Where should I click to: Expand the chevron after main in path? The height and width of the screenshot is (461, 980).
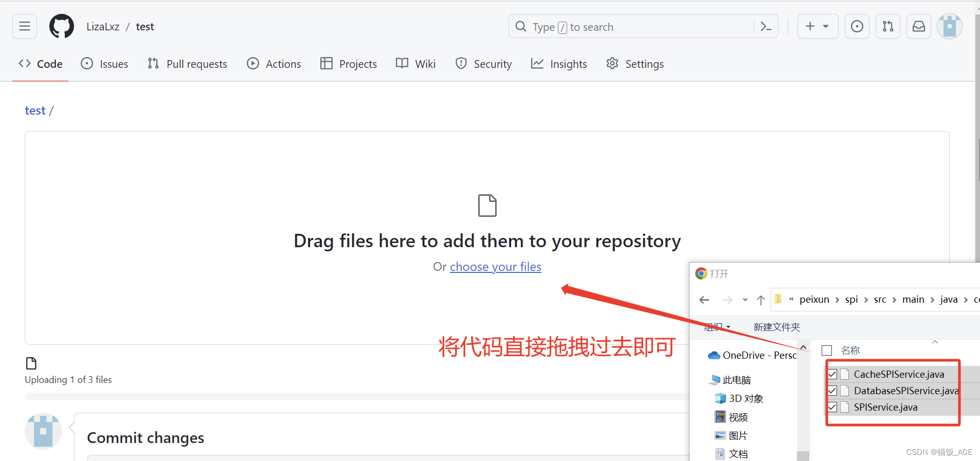point(932,300)
